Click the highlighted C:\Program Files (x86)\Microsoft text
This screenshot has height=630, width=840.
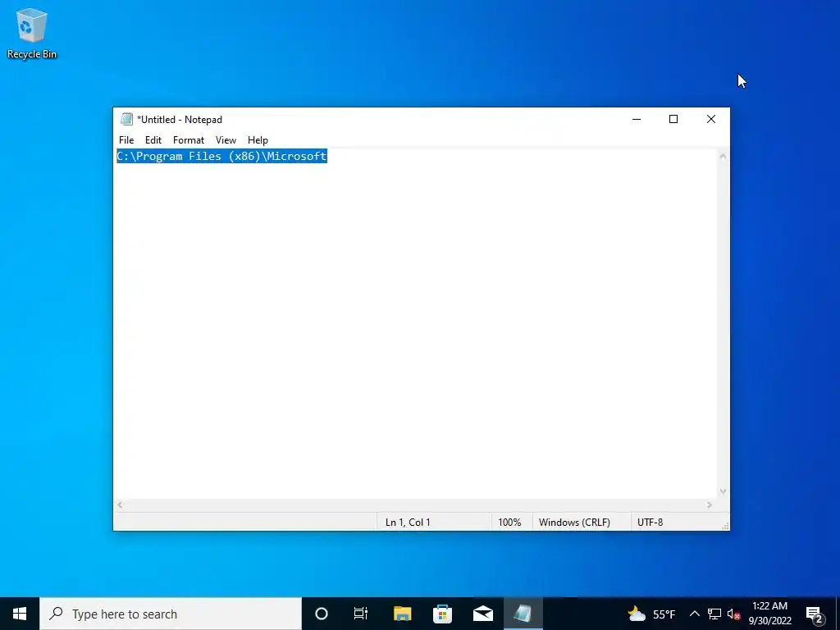click(221, 156)
